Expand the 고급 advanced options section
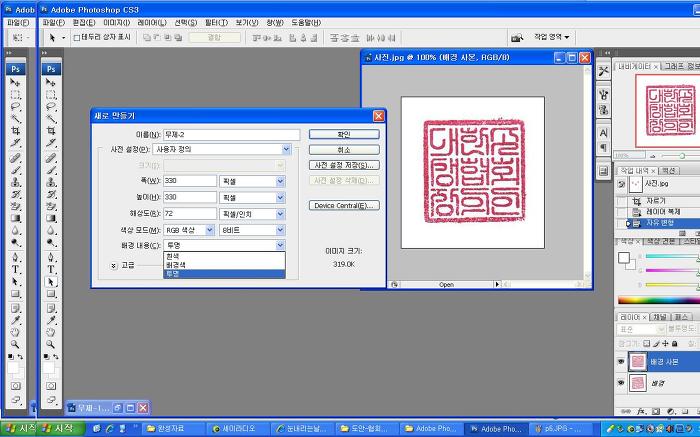The width and height of the screenshot is (700, 437). [x=114, y=266]
